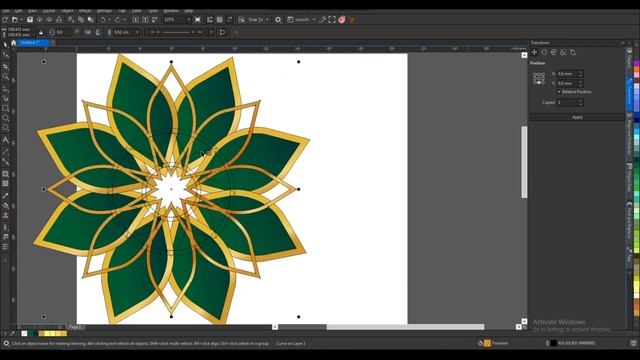Click the Redo arrow icon

(118, 20)
